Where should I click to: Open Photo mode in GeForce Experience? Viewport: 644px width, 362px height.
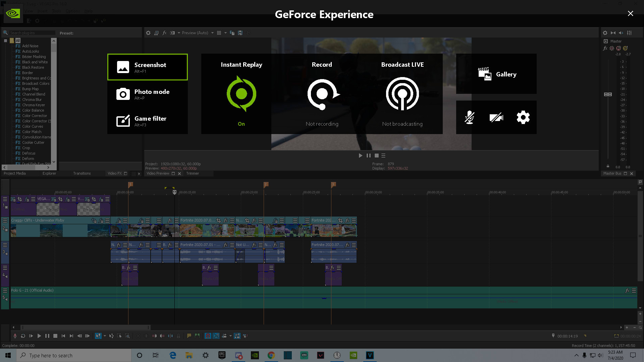147,94
